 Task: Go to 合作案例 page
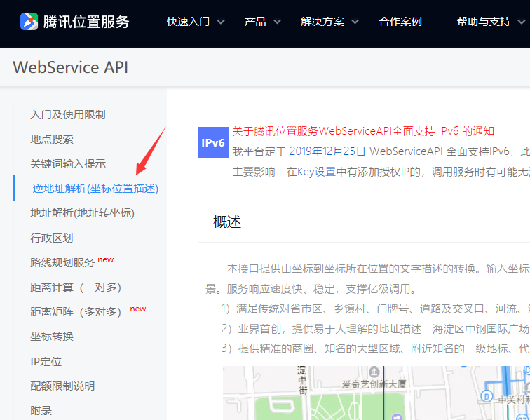pyautogui.click(x=400, y=22)
